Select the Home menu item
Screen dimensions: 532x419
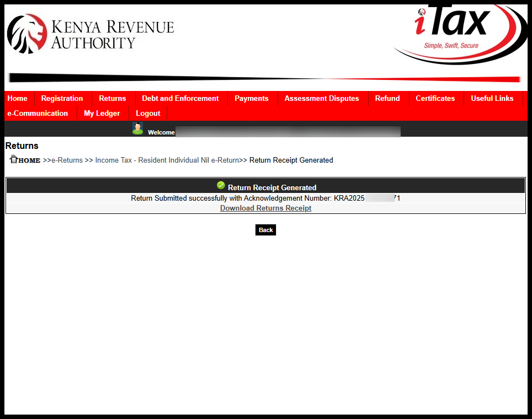coord(18,98)
